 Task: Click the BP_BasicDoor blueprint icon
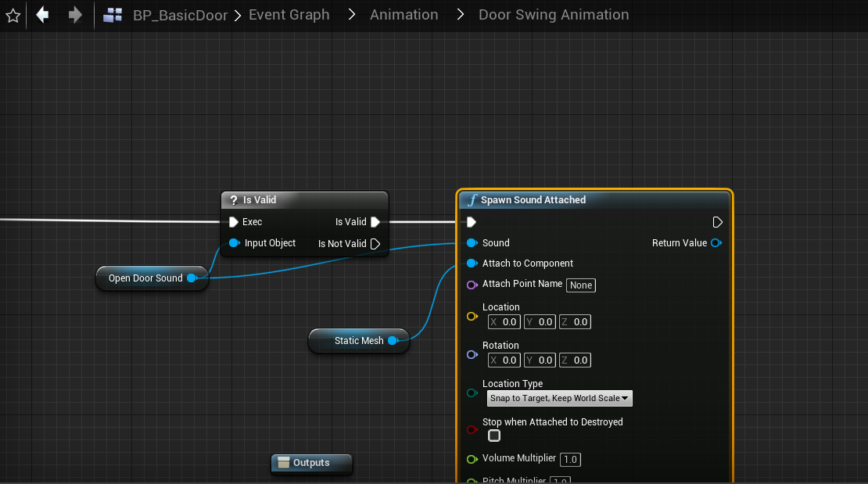[113, 15]
